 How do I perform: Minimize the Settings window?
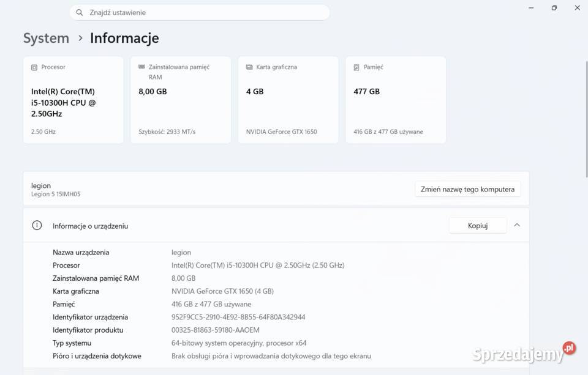point(531,8)
